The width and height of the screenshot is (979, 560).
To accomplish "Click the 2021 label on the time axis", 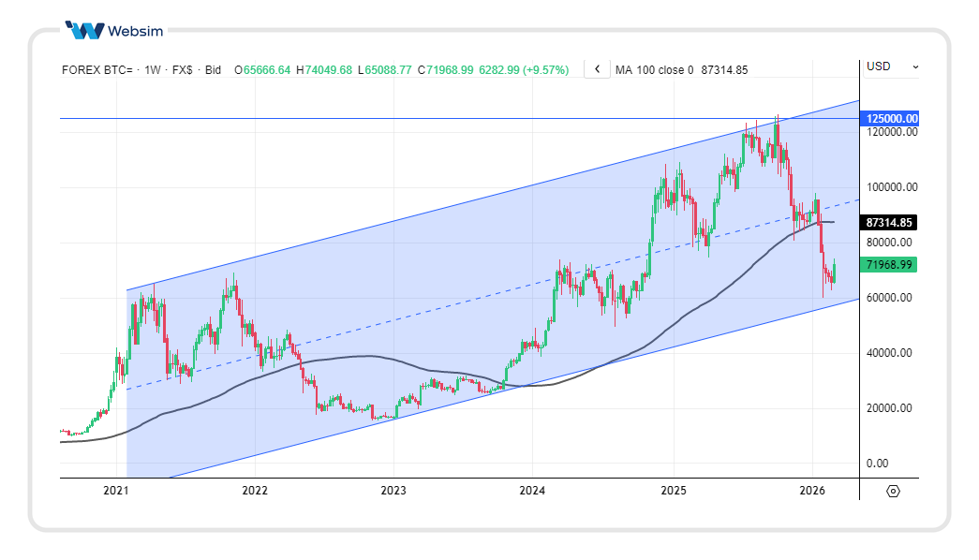I will point(115,491).
